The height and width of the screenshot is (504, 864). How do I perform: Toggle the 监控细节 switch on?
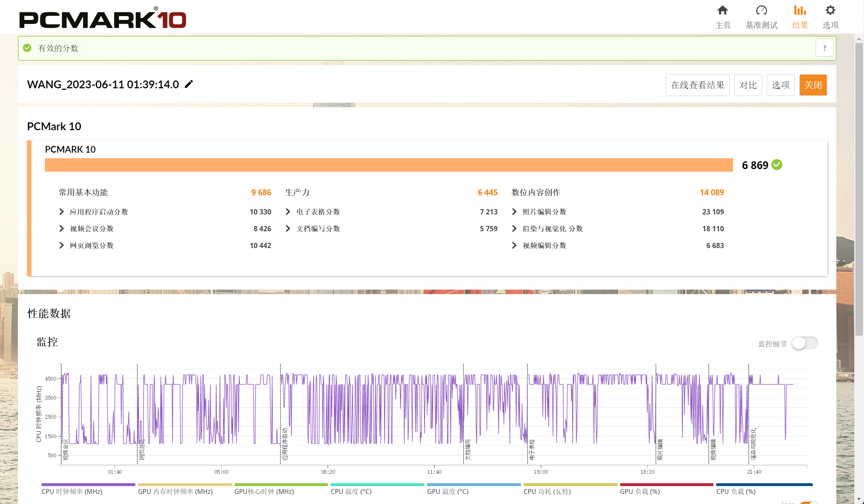[805, 343]
